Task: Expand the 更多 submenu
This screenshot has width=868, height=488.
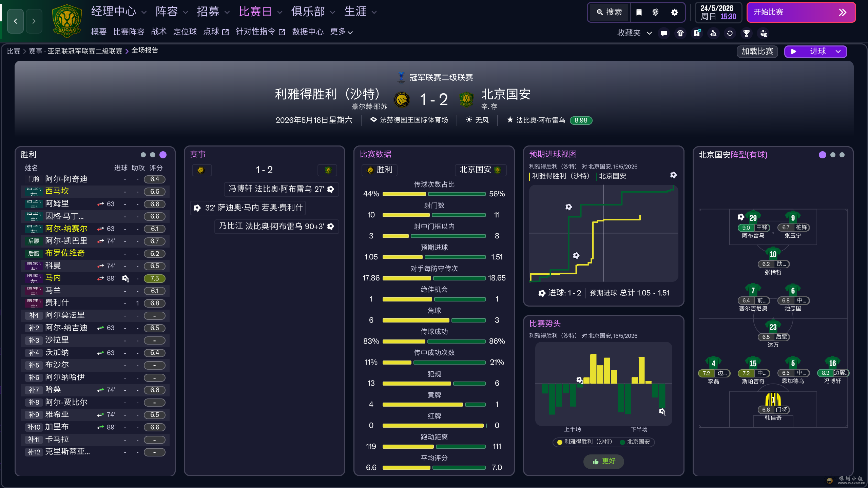Action: tap(342, 32)
